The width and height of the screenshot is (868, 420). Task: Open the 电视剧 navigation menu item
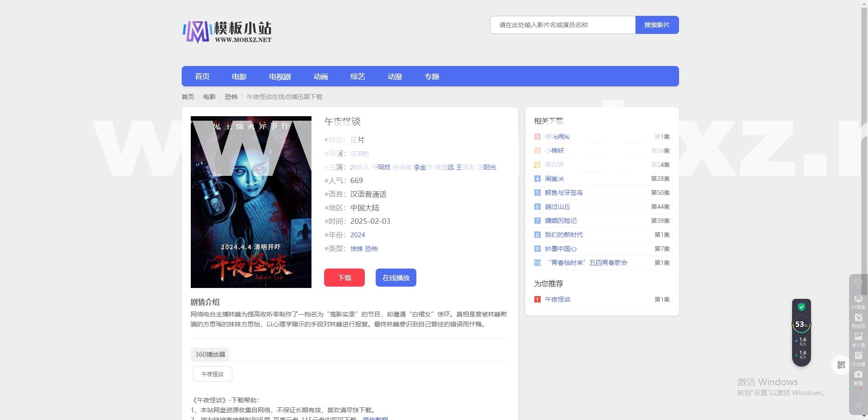click(x=280, y=76)
